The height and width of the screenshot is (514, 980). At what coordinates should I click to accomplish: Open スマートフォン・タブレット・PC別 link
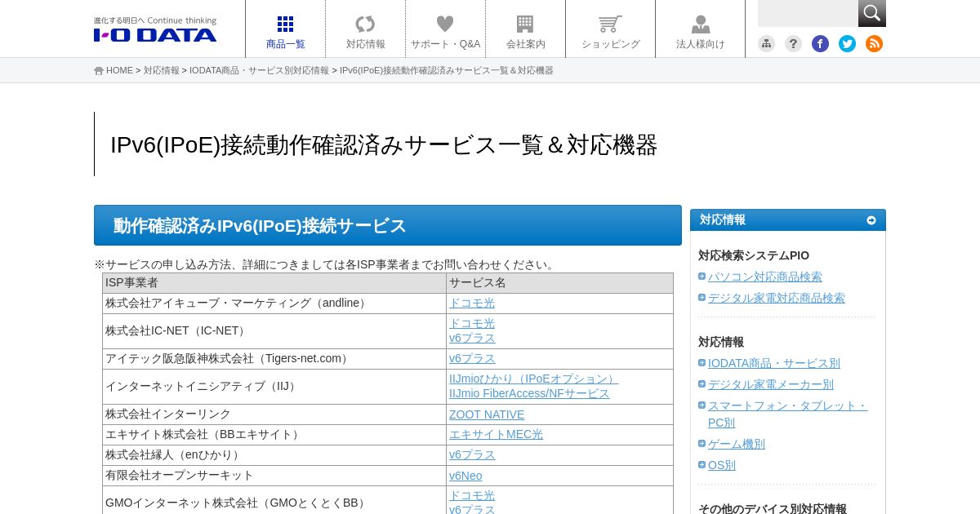pyautogui.click(x=787, y=414)
